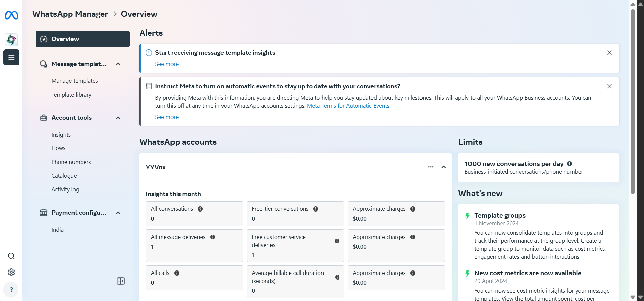Collapse the Payment configuration section

tap(118, 213)
